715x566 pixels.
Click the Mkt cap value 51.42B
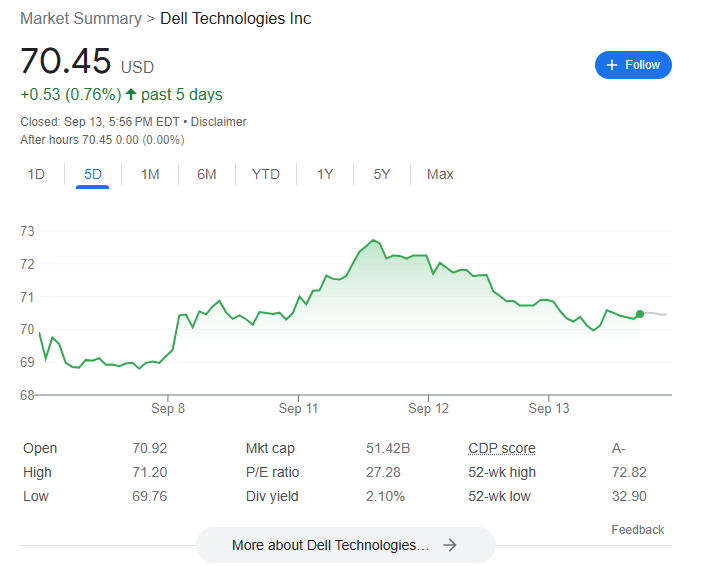tap(388, 448)
